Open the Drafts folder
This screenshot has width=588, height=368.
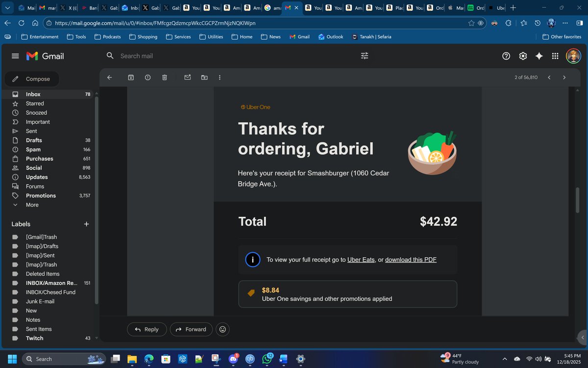tap(47, 140)
